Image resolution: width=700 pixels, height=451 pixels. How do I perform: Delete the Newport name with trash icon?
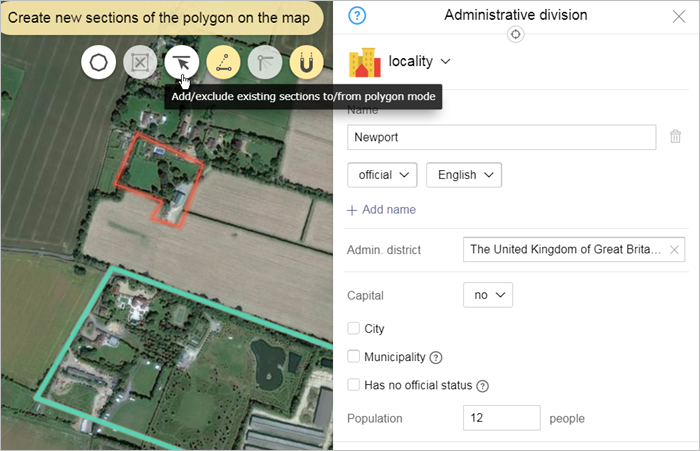point(676,137)
